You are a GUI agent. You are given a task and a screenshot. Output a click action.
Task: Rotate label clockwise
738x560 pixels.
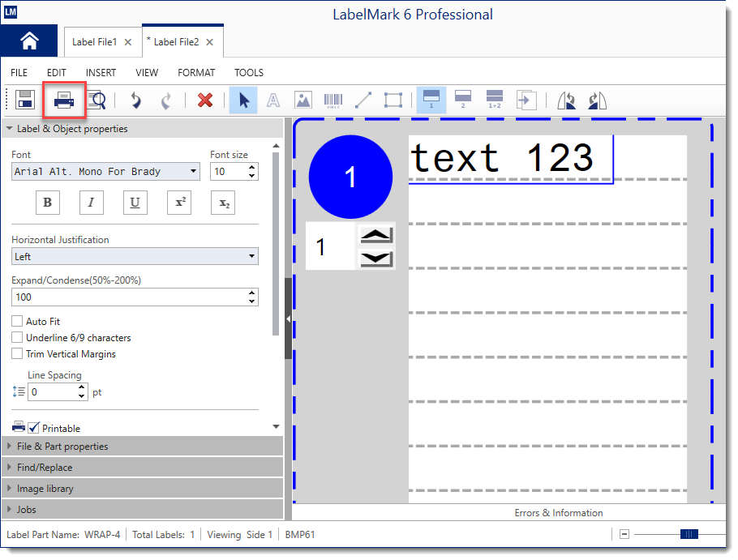[597, 100]
